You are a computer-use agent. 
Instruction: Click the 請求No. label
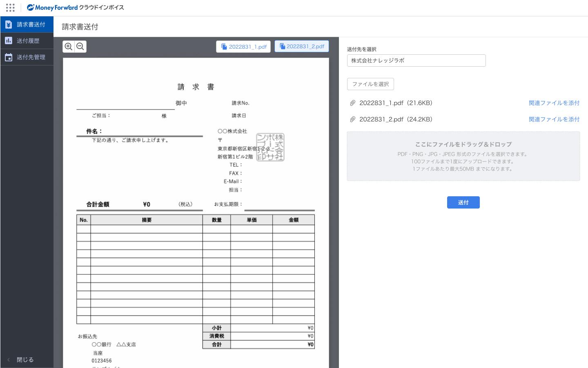click(241, 103)
